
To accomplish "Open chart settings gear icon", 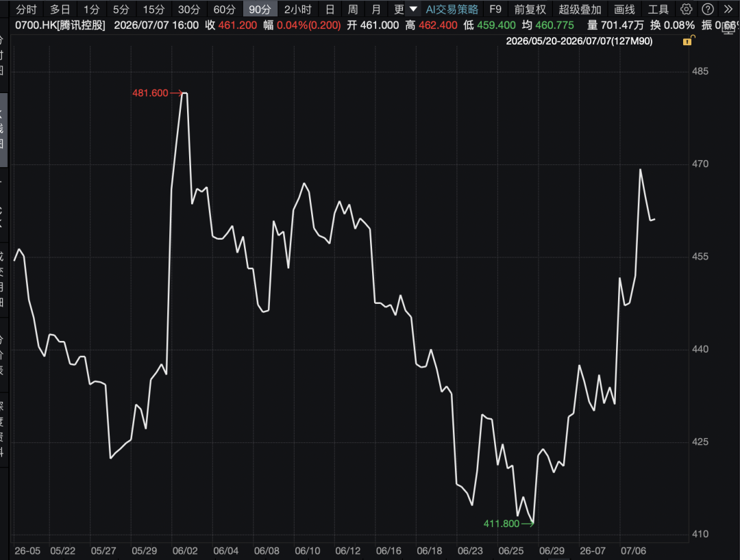I will (686, 9).
